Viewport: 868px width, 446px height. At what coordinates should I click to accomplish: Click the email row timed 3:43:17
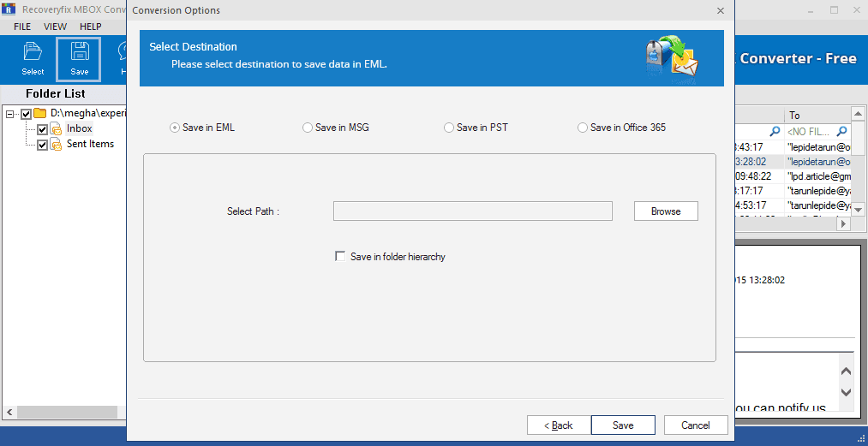click(793, 147)
